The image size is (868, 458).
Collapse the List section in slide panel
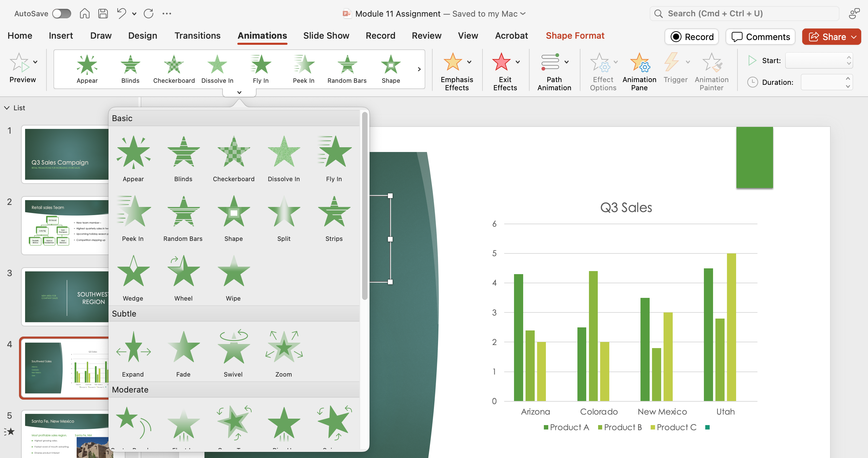tap(7, 108)
